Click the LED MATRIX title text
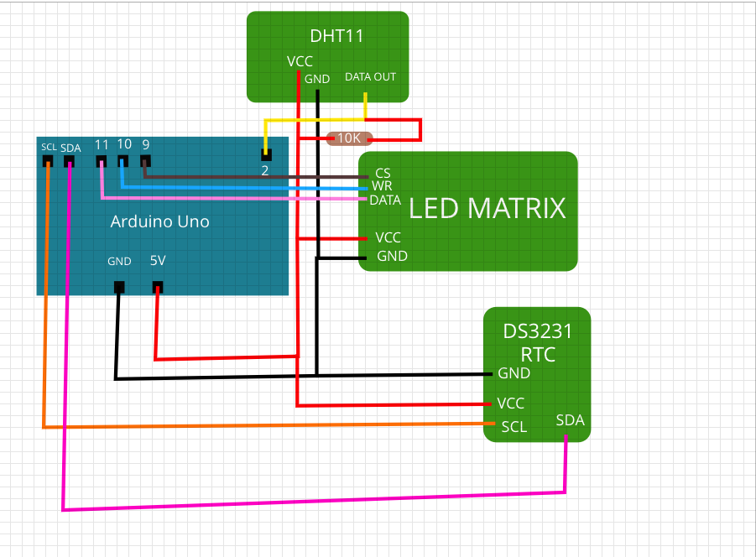Image resolution: width=756 pixels, height=557 pixels. [x=487, y=208]
